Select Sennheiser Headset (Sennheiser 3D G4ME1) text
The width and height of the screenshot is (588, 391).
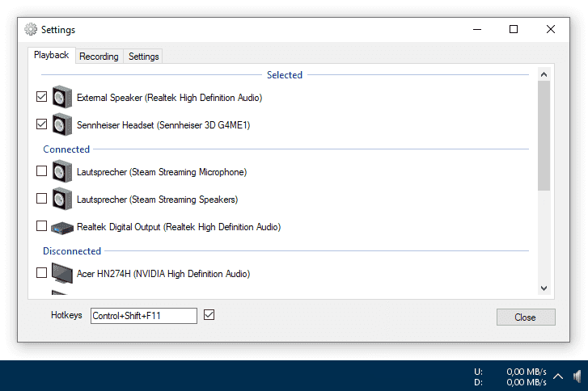point(163,125)
